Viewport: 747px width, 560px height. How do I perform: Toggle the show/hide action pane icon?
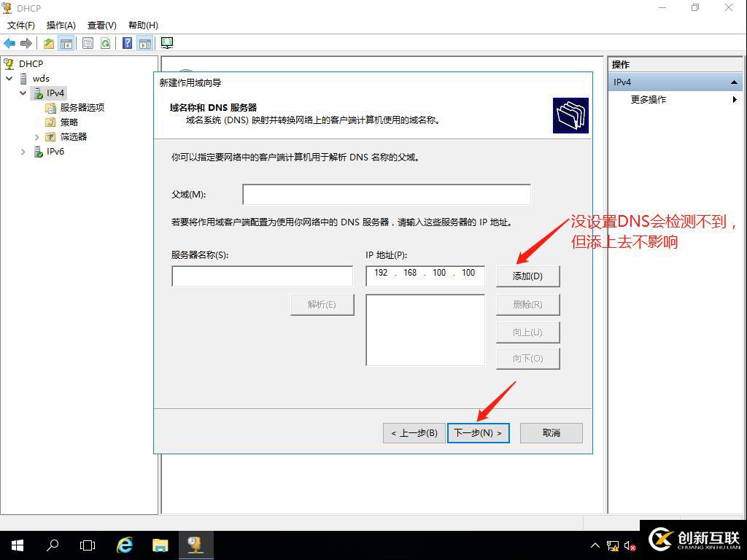[x=145, y=42]
